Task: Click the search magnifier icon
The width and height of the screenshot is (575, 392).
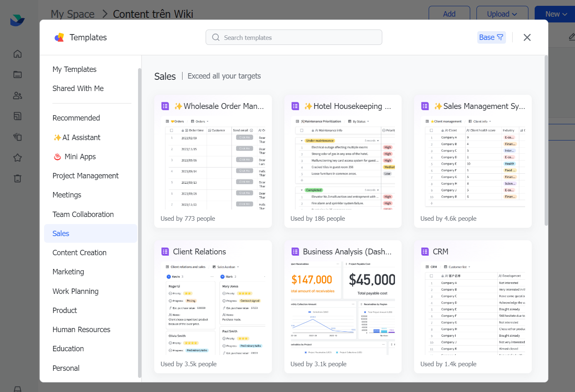Action: click(215, 37)
